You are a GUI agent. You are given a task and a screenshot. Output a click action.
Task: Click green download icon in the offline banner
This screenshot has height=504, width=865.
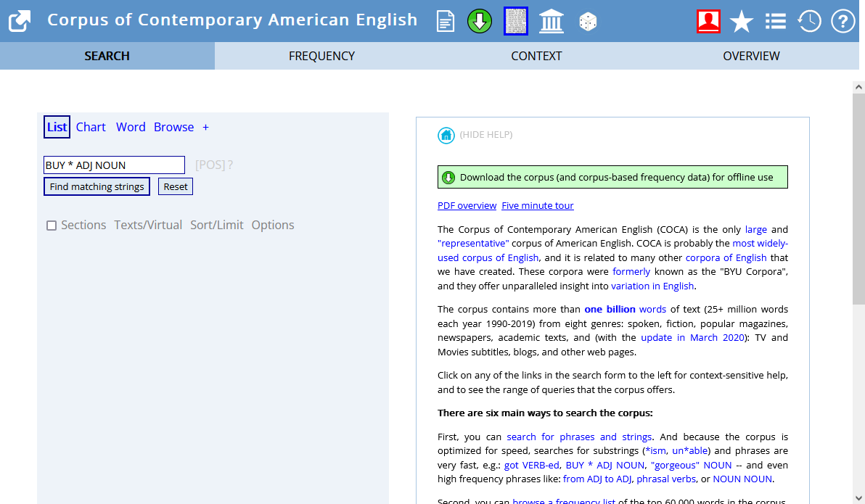coord(448,178)
